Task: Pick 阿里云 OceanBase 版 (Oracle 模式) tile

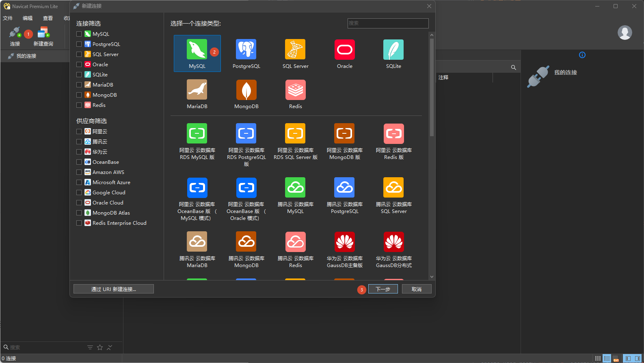Action: [246, 199]
